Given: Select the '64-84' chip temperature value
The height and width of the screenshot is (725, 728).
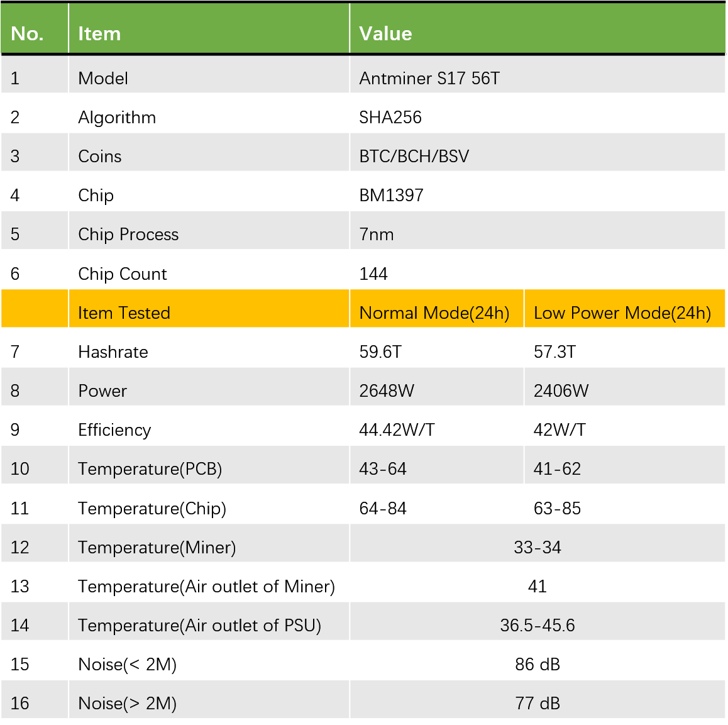Looking at the screenshot, I should point(383,509).
